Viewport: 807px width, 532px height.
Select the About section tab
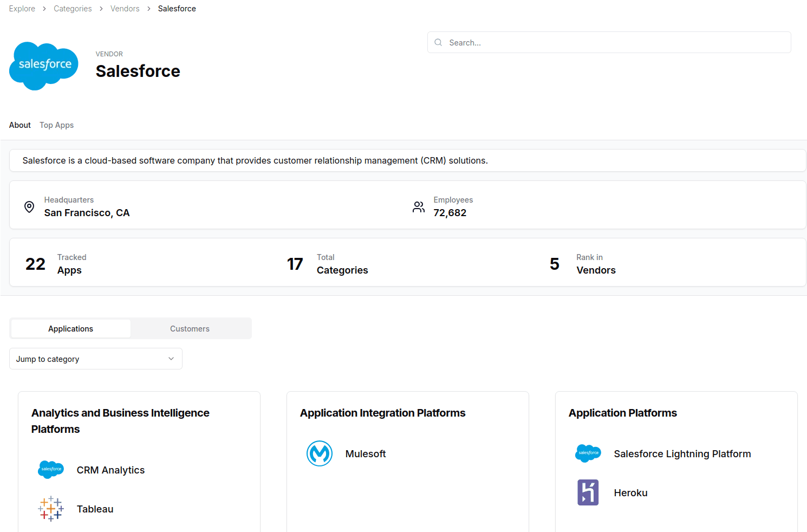click(20, 125)
